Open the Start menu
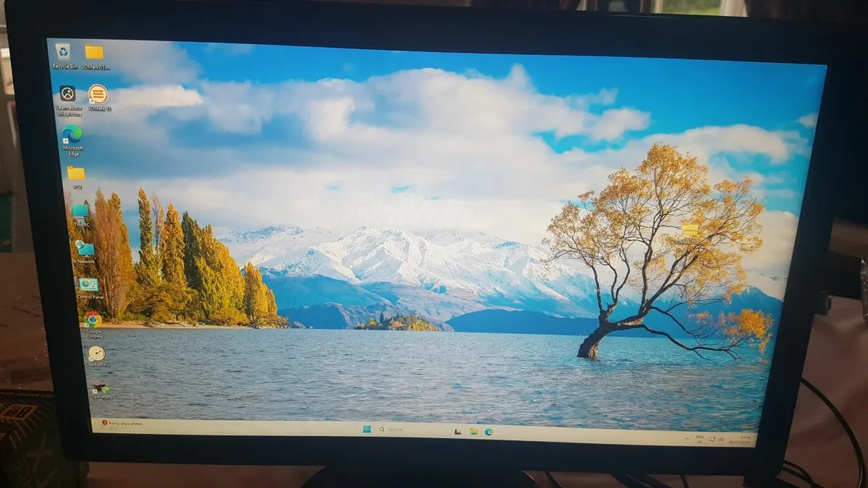868x488 pixels. [x=368, y=430]
